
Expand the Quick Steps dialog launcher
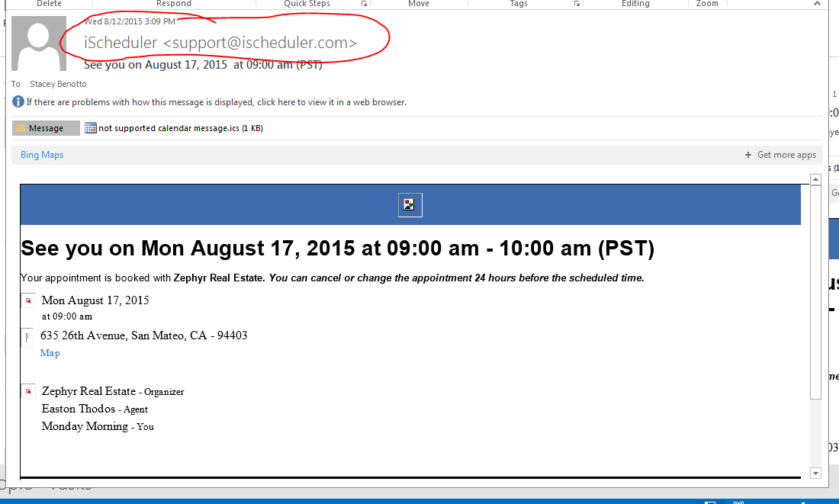[x=364, y=4]
